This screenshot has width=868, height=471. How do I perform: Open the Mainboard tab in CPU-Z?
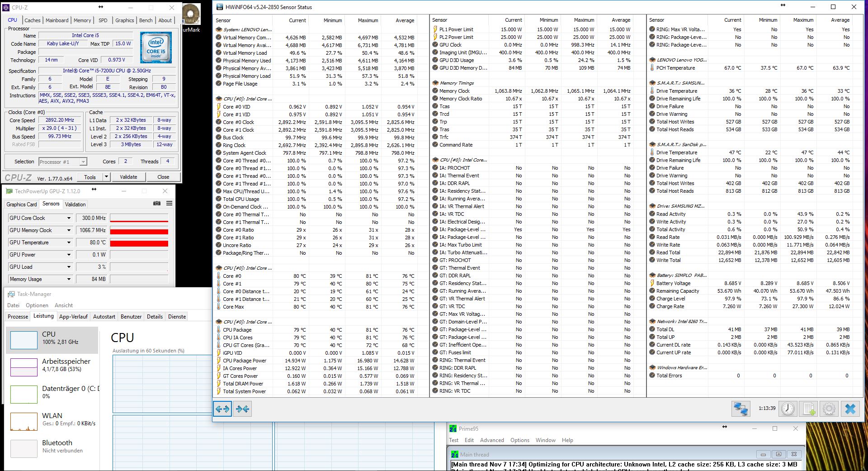pyautogui.click(x=57, y=20)
